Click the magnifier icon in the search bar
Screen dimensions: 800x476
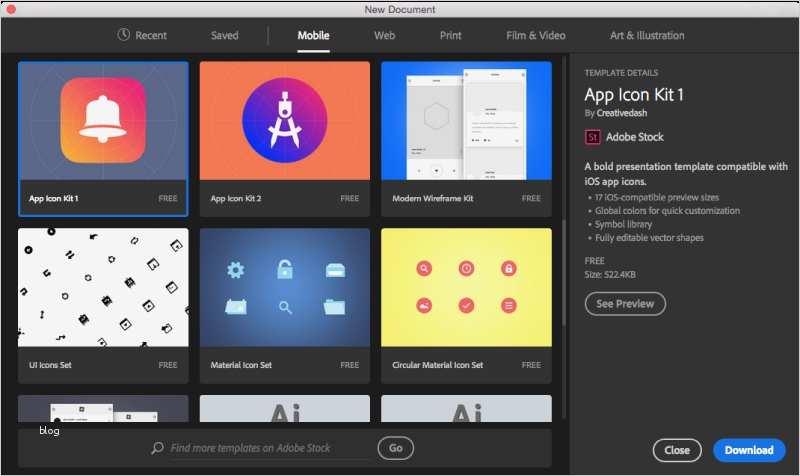point(158,448)
